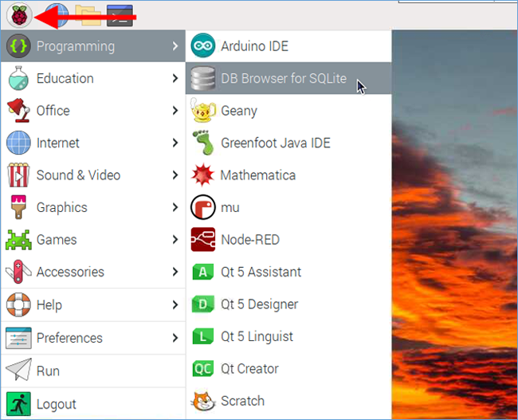Click the Qt 5 Linguist icon
Screen dimensions: 518x420
tap(203, 336)
